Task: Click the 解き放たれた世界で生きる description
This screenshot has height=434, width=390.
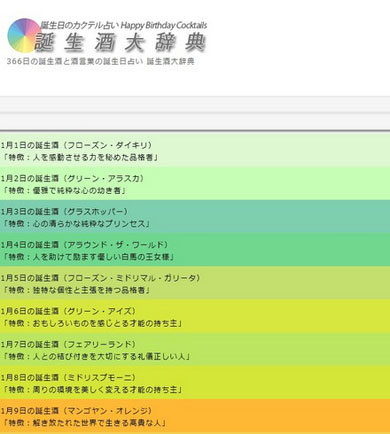Action: point(84,423)
